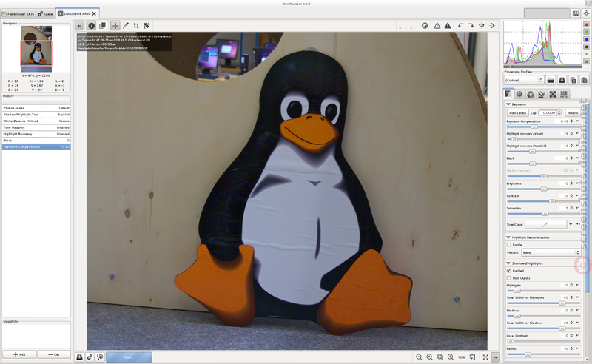Adjust the Saturation slider

pos(542,214)
